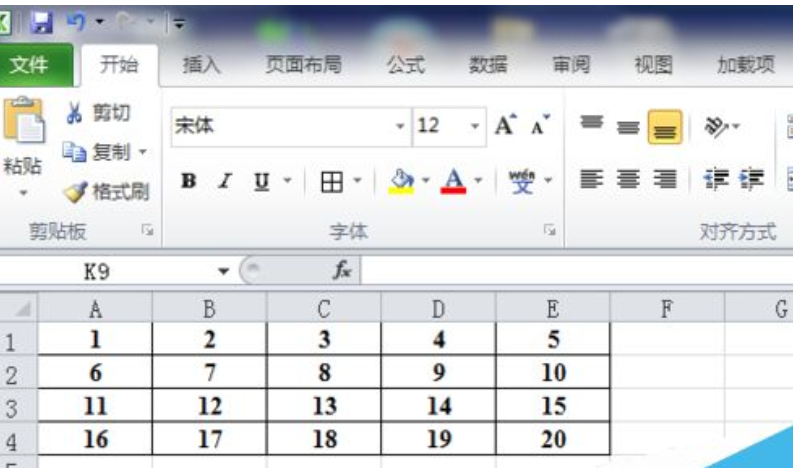Select align text left icon
This screenshot has height=468, width=793.
(592, 179)
